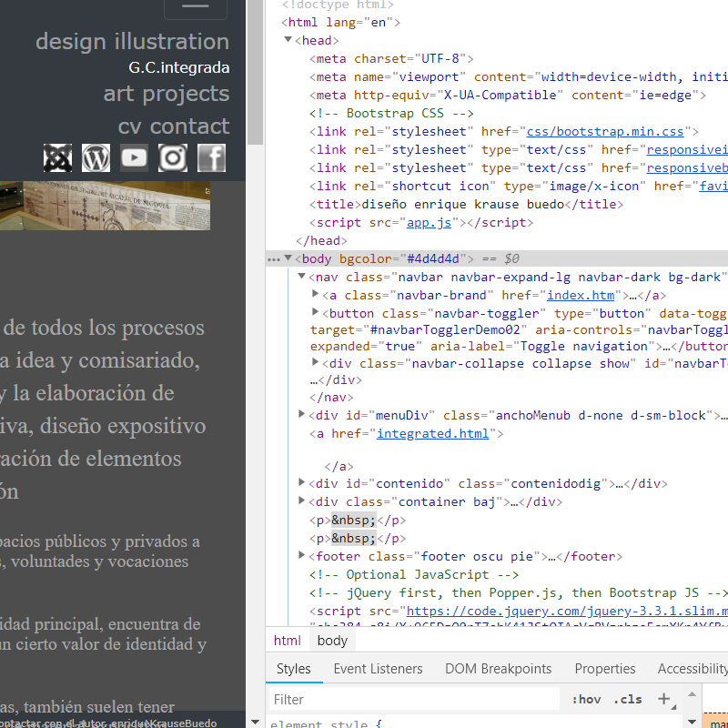Open the app.js script link
Image resolution: width=728 pixels, height=728 pixels.
[x=429, y=223]
